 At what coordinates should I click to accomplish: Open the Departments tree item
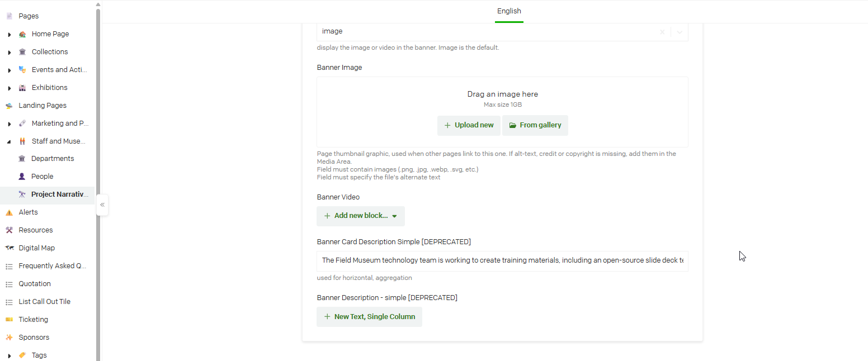[x=53, y=159]
